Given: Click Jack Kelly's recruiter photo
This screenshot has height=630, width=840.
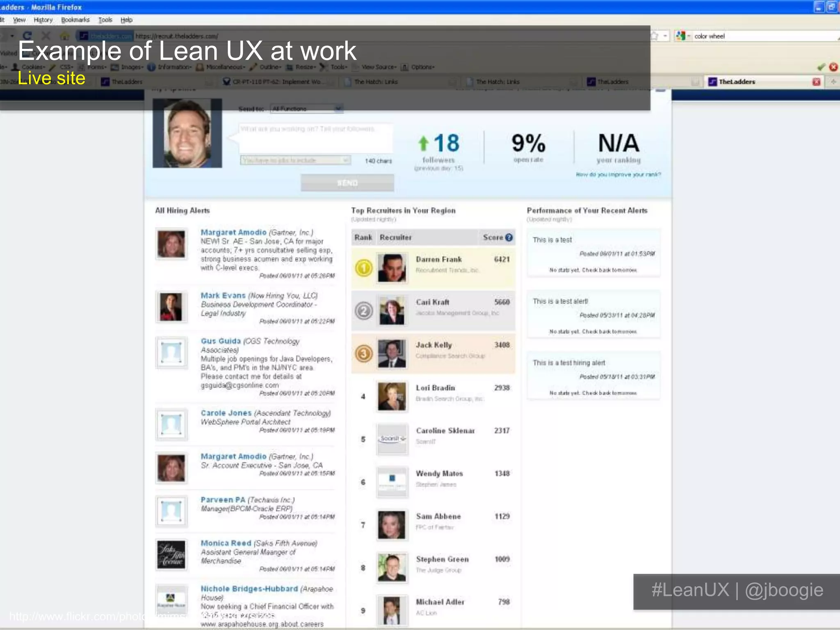Looking at the screenshot, I should [x=392, y=353].
